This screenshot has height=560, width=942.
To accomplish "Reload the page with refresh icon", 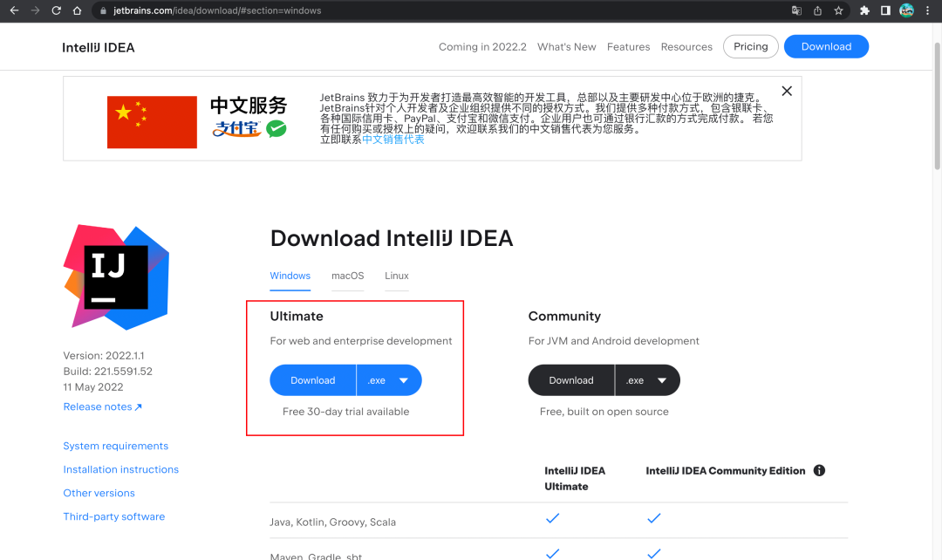I will (57, 10).
